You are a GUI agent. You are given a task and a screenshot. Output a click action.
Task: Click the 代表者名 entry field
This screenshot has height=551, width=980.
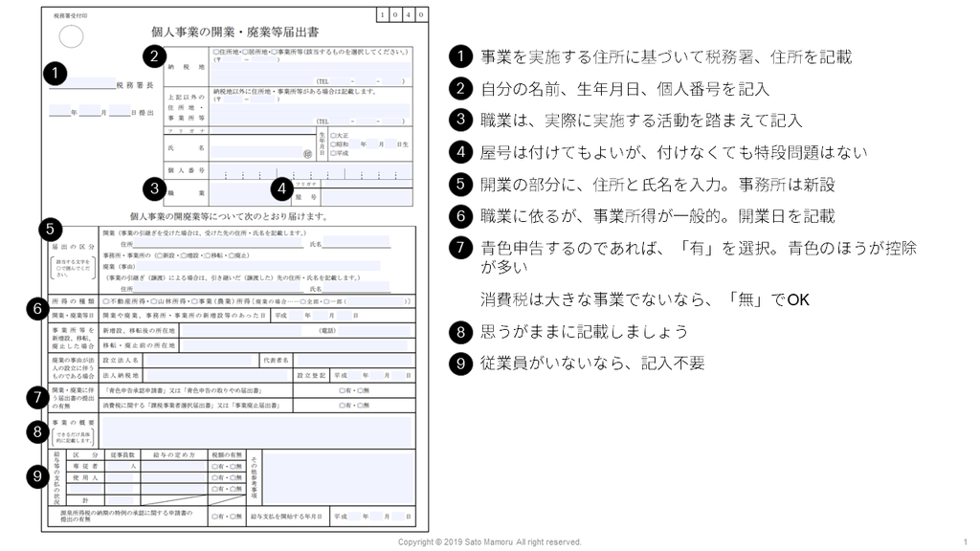coord(354,361)
